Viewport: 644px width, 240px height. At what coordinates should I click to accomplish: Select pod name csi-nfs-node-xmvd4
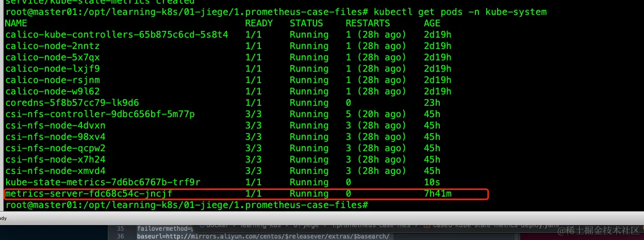(55, 171)
